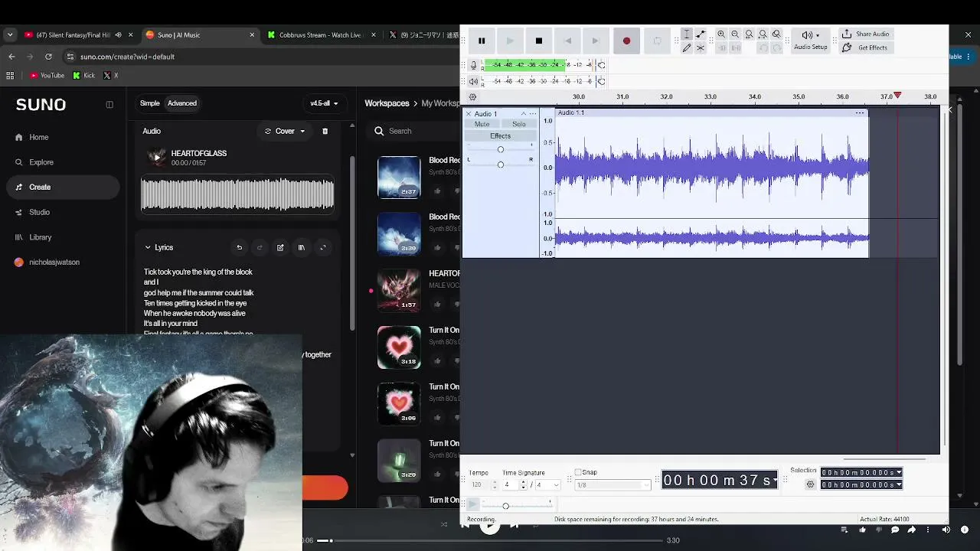Collapse the Lyrics section
Screen dimensions: 980x551
[148, 248]
